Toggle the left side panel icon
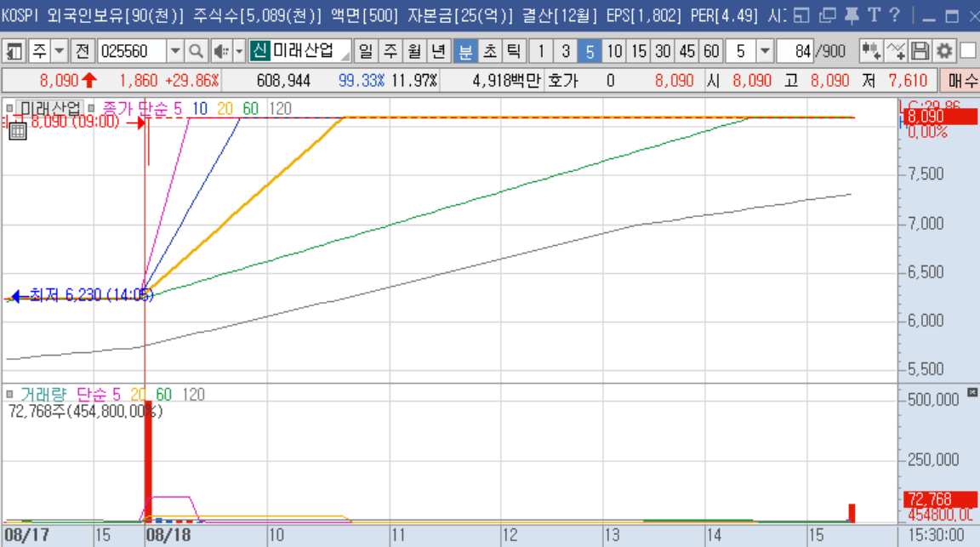 pos(13,51)
